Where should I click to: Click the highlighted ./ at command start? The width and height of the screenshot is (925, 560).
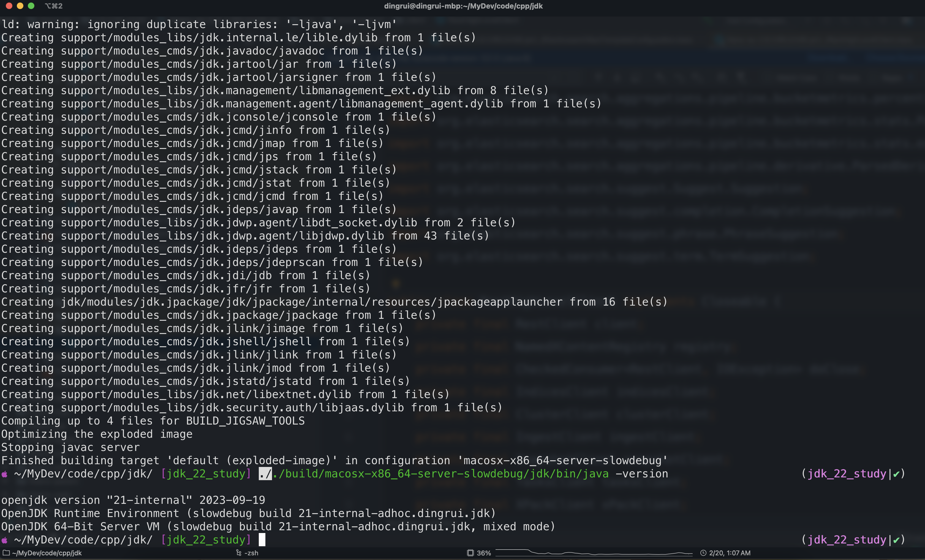point(265,474)
